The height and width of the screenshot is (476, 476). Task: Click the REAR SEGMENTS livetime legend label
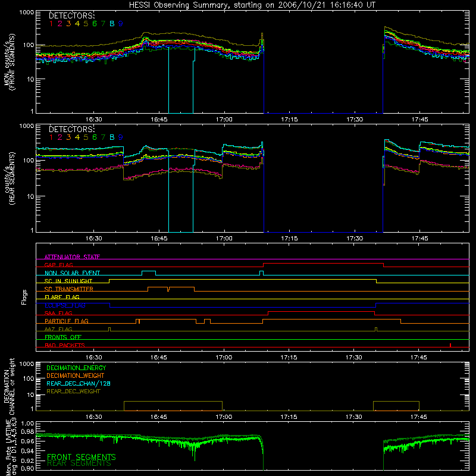79,464
